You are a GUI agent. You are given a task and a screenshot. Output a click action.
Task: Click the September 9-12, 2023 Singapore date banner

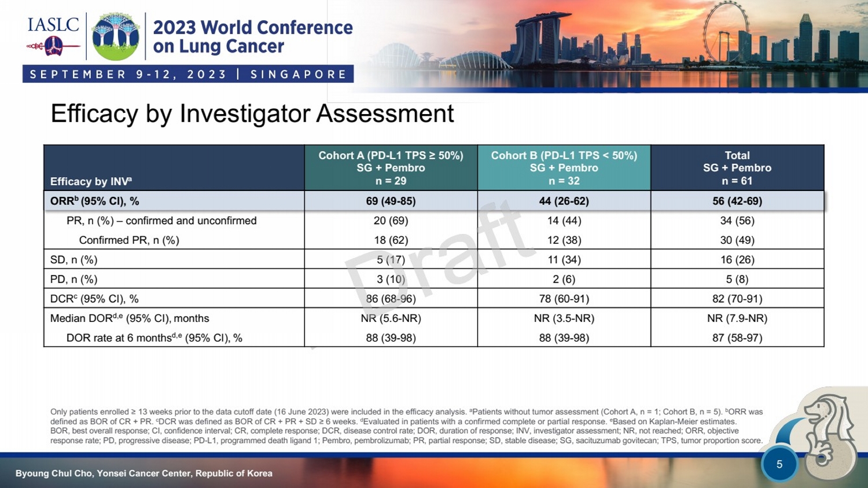coord(188,74)
